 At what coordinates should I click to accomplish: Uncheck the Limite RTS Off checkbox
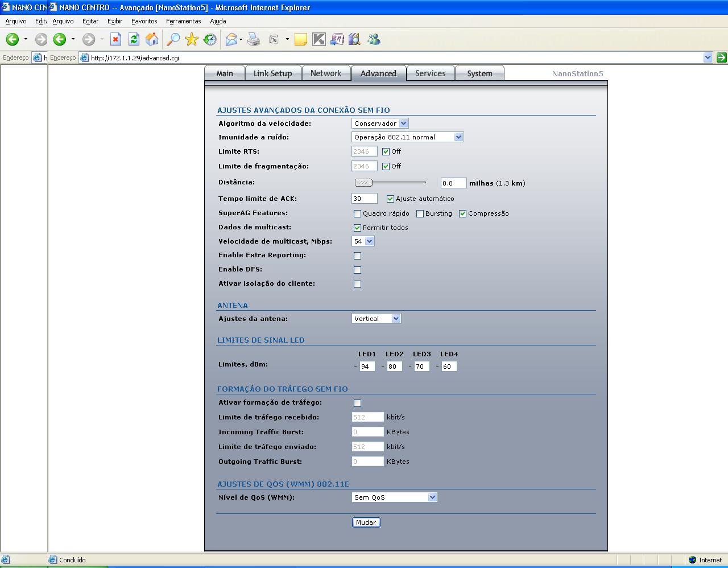click(386, 151)
